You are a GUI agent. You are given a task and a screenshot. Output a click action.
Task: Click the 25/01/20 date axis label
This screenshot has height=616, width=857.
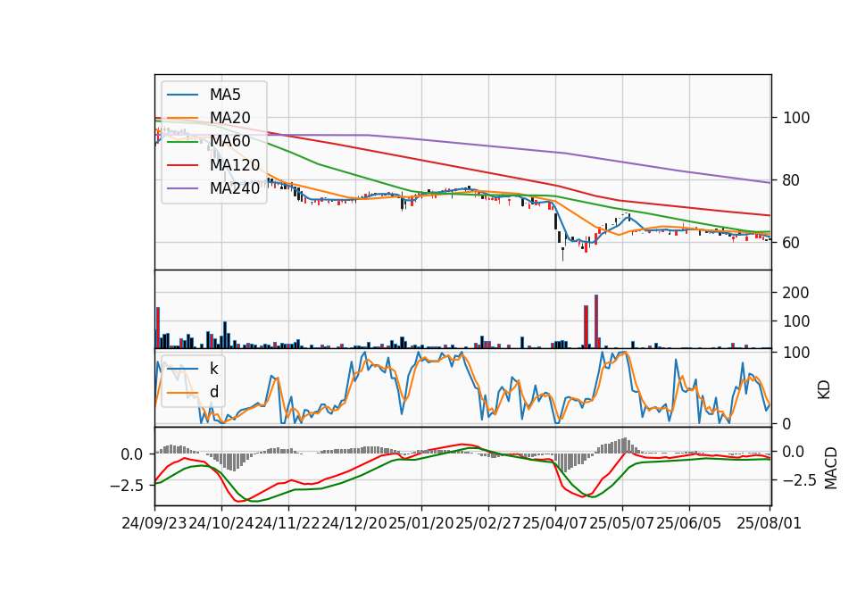[421, 523]
